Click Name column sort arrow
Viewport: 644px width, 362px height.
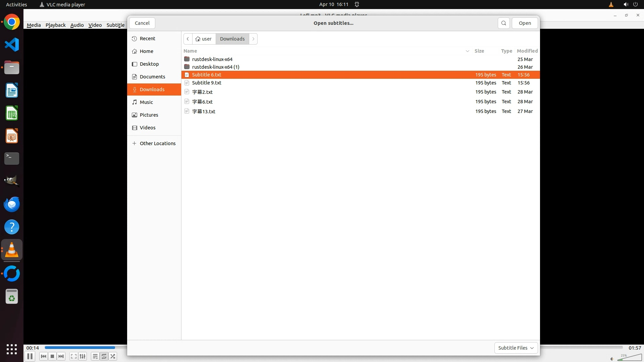(x=467, y=51)
